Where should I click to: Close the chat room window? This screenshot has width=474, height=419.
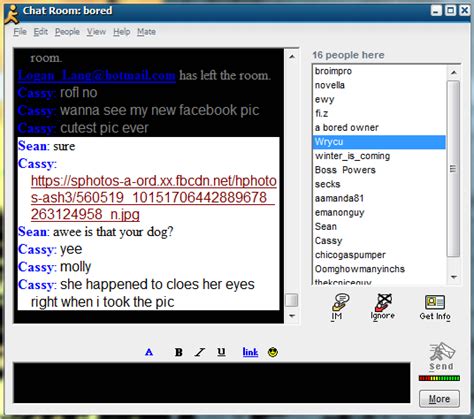click(x=465, y=11)
